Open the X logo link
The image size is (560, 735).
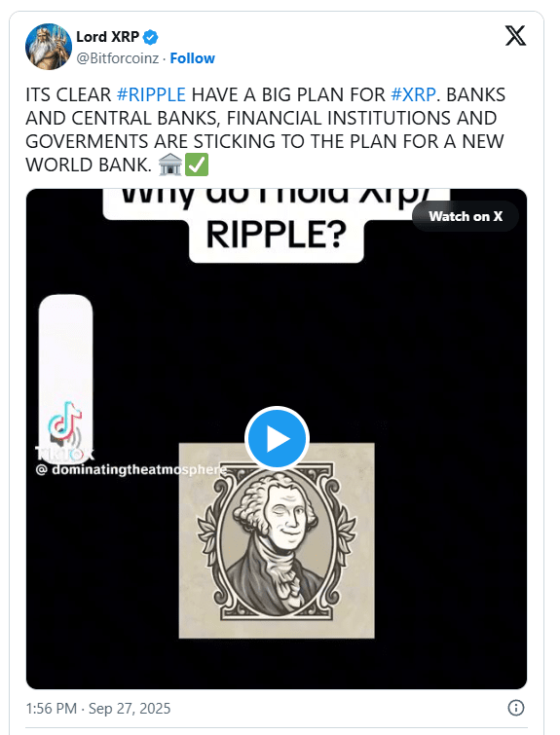515,36
